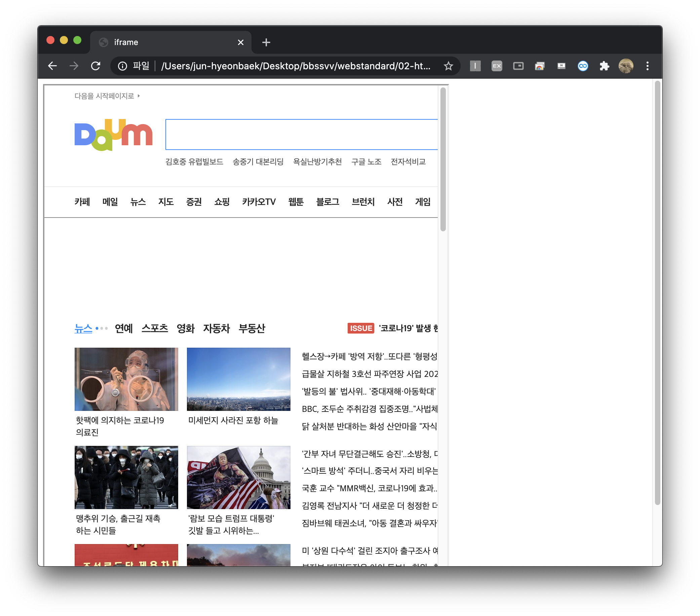Viewport: 700px width, 616px height.
Task: Switch to the 부동산 tab
Action: (x=252, y=328)
